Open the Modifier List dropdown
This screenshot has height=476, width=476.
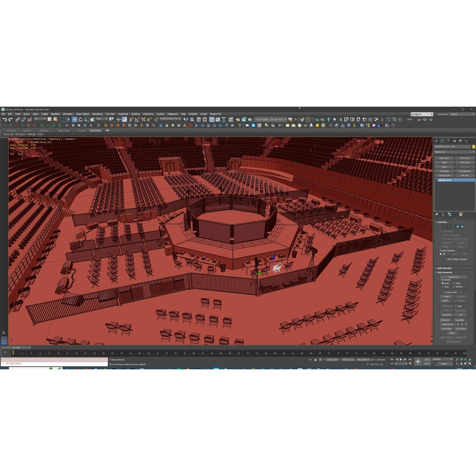454,152
